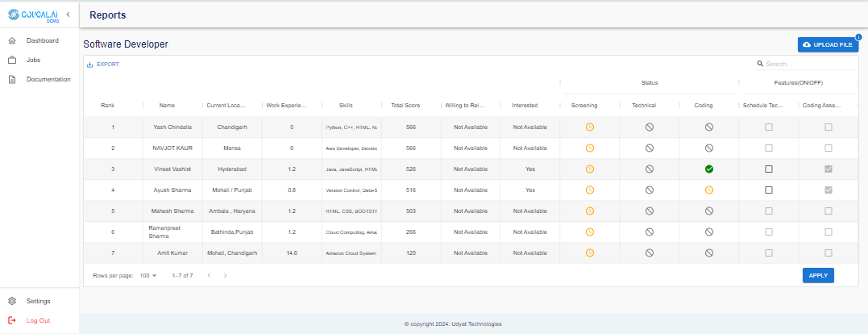Click the green coding check for Vineet Vashist
Screen dimensions: 868x334
point(708,169)
